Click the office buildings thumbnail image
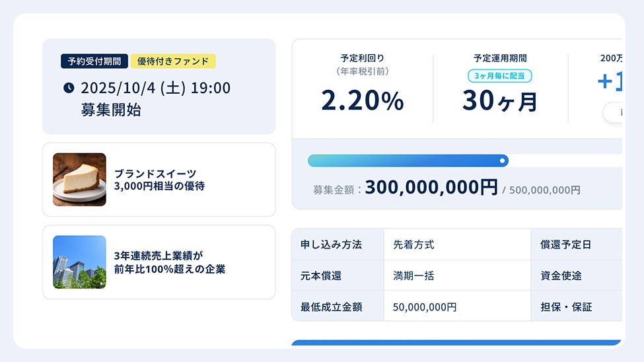644x362 pixels. tap(79, 262)
